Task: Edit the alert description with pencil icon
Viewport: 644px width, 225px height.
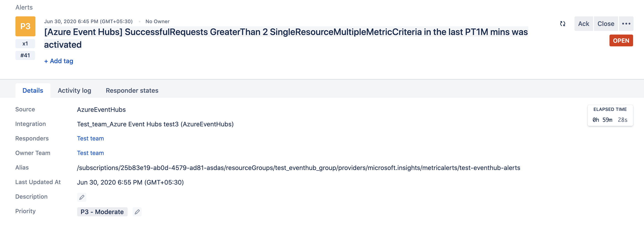Action: (x=82, y=197)
